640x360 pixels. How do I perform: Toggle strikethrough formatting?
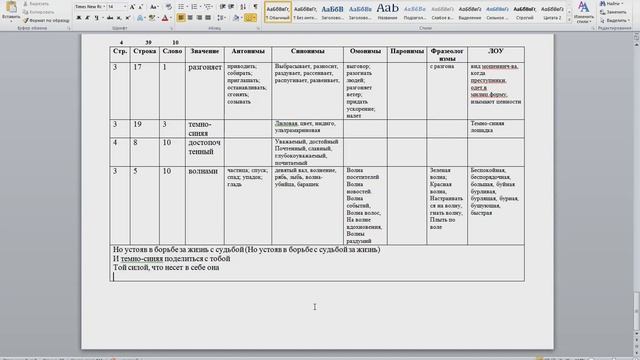tap(110, 18)
